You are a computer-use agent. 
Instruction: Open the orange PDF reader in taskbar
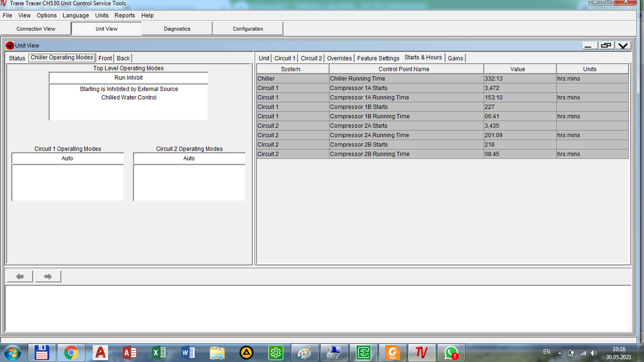392,353
